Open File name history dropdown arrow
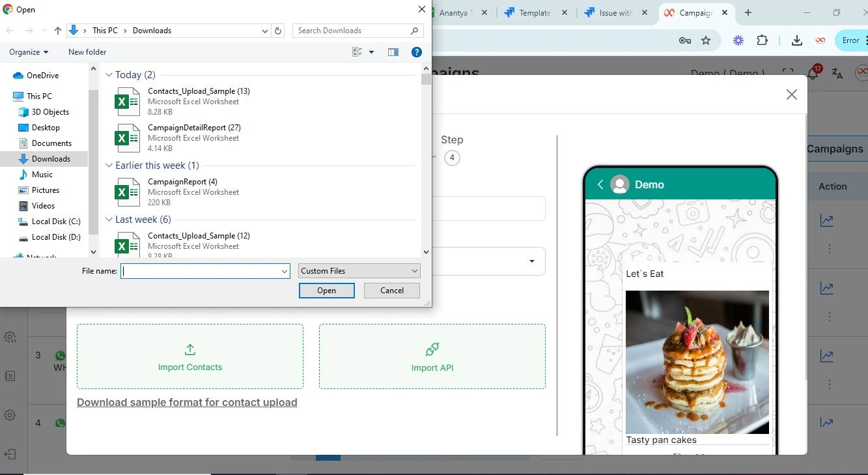This screenshot has height=475, width=868. click(x=285, y=271)
